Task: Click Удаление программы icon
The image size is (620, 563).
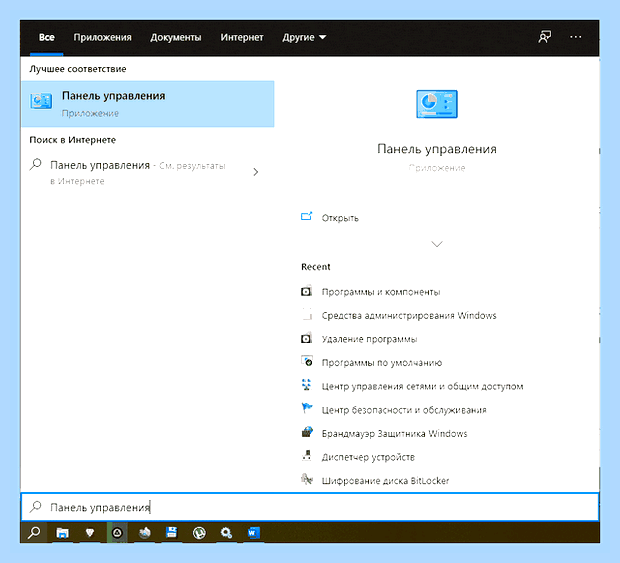Action: [306, 338]
